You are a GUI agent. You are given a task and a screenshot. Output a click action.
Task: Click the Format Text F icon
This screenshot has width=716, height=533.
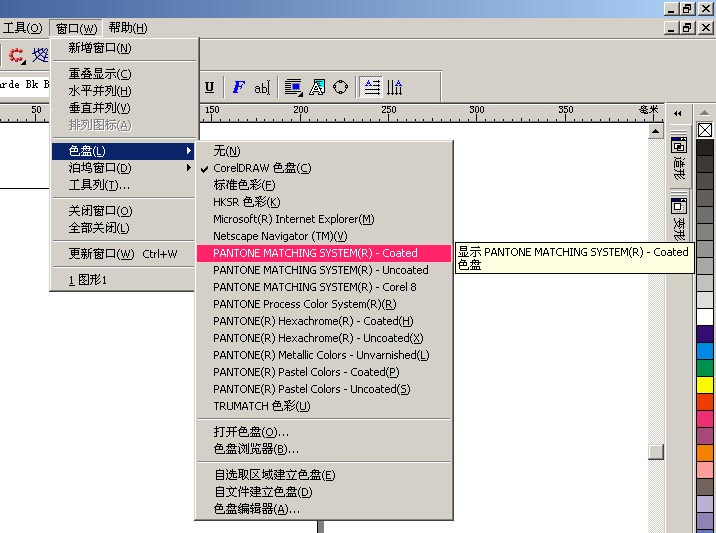[239, 87]
